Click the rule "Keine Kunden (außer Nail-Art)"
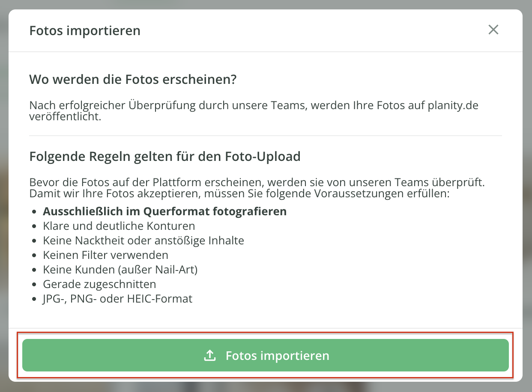This screenshot has width=532, height=392. [120, 270]
